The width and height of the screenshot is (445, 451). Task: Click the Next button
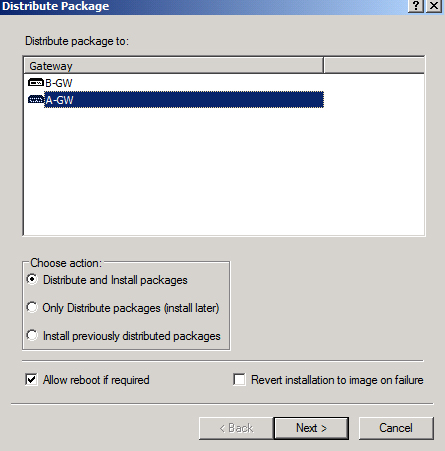coord(311,428)
